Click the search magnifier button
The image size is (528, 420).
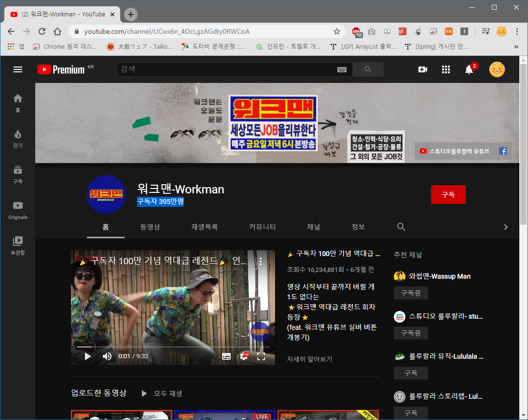click(368, 69)
